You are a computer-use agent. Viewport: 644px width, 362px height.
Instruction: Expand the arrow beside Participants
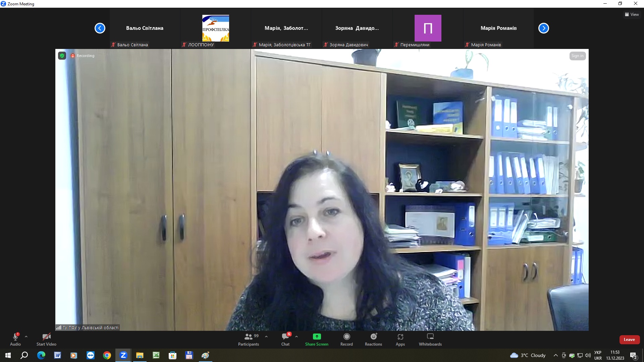pos(266,337)
